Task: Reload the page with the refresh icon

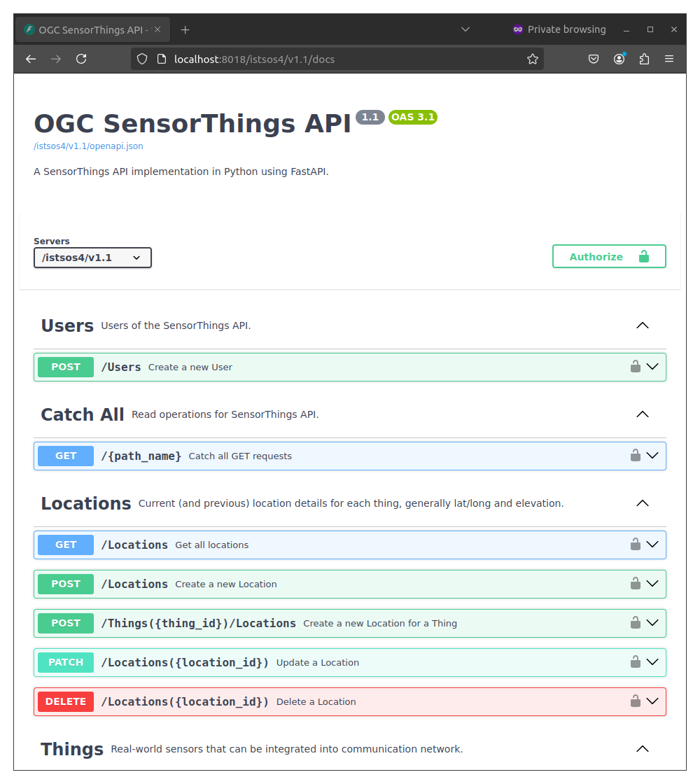Action: 81,59
